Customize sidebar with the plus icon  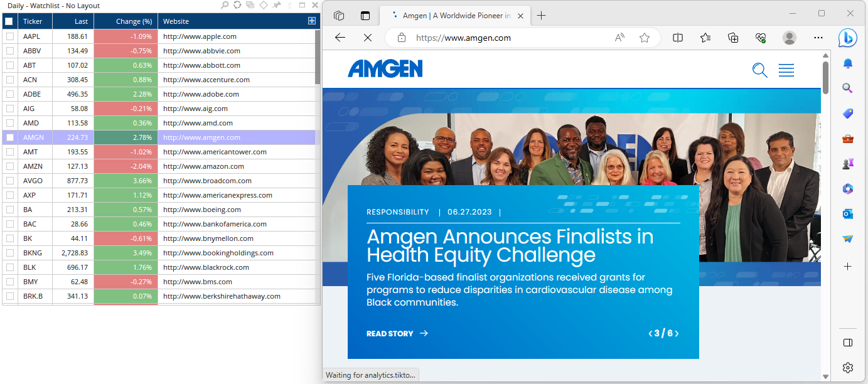click(848, 266)
